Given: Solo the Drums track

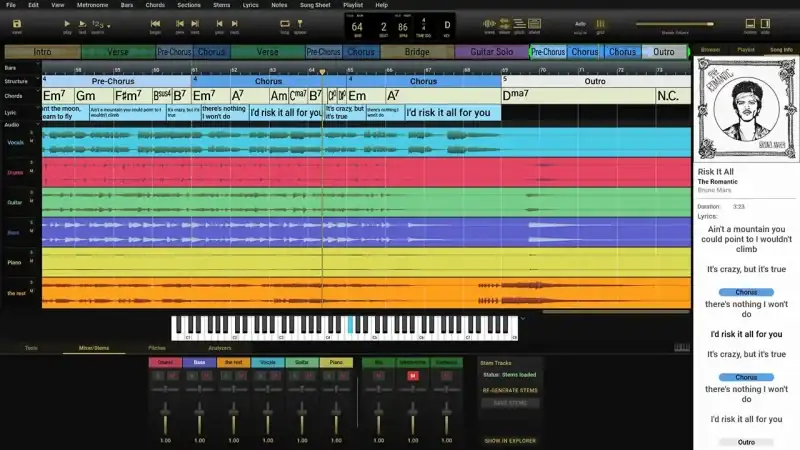Looking at the screenshot, I should 32,162.
